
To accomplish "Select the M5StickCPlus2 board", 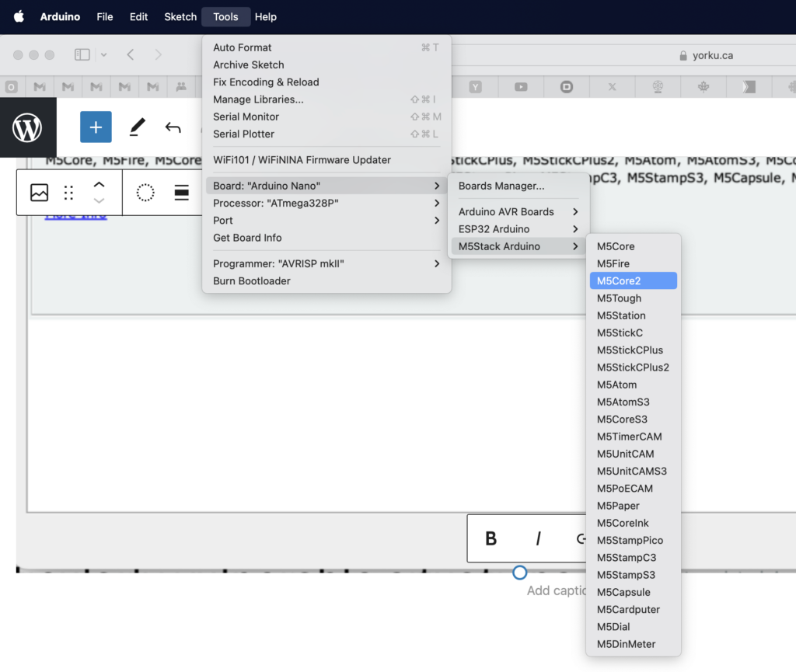I will [x=633, y=367].
